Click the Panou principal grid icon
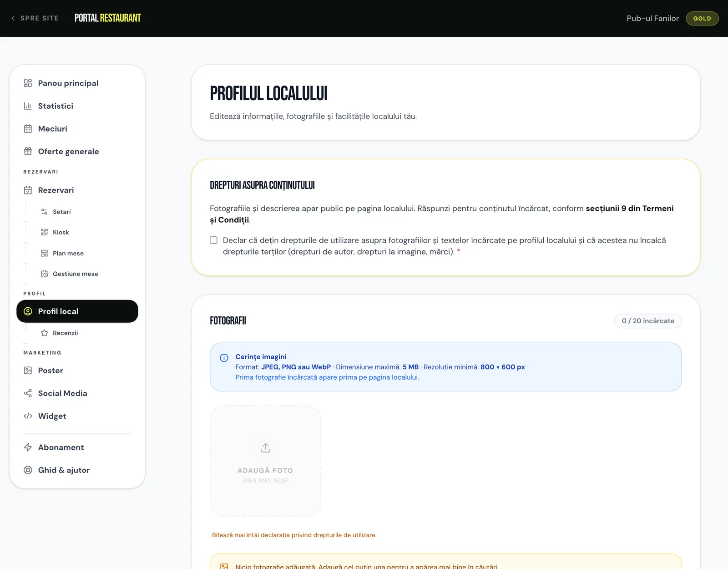The height and width of the screenshot is (569, 728). [x=28, y=83]
